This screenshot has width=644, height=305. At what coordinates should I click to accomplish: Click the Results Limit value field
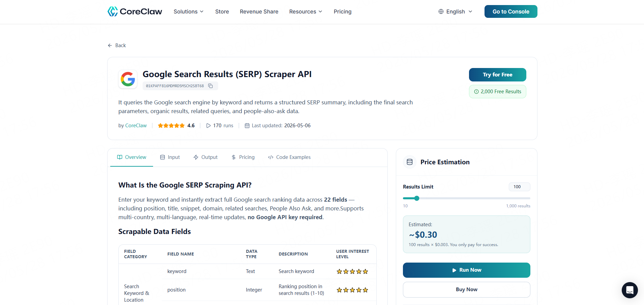click(x=519, y=187)
